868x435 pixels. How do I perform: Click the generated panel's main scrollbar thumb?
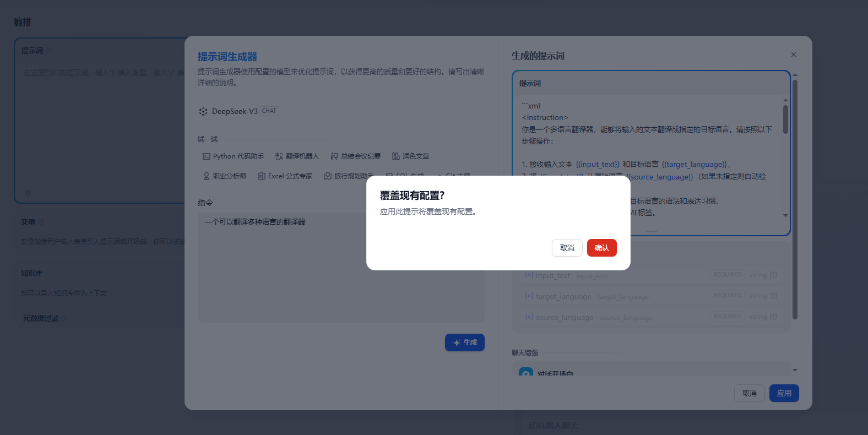click(795, 199)
